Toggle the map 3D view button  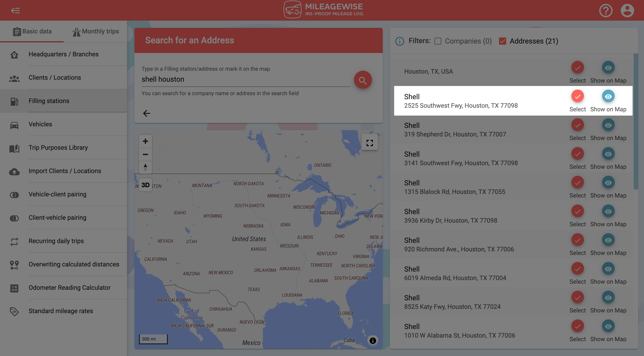[x=145, y=185]
